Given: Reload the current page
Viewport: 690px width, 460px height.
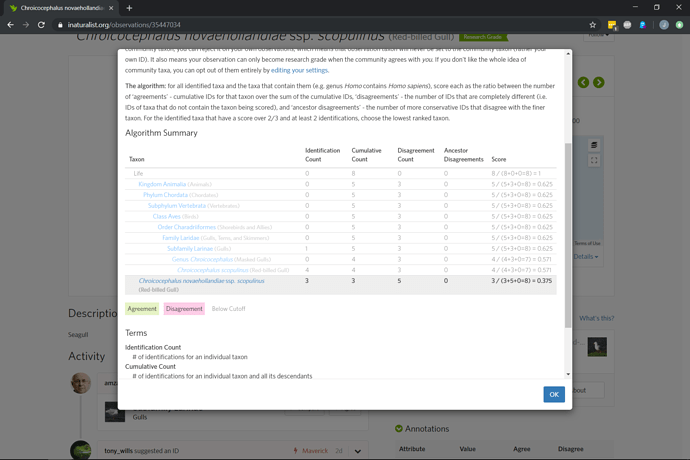Looking at the screenshot, I should pos(41,25).
